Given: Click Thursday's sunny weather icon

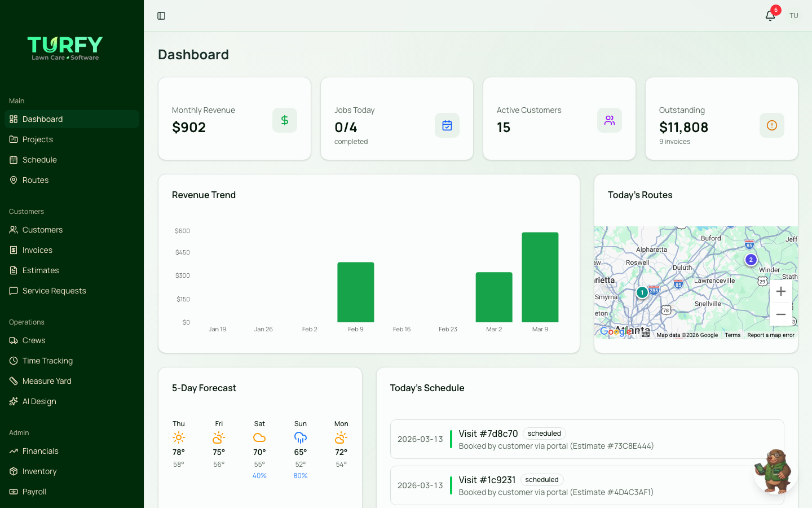Looking at the screenshot, I should 179,437.
